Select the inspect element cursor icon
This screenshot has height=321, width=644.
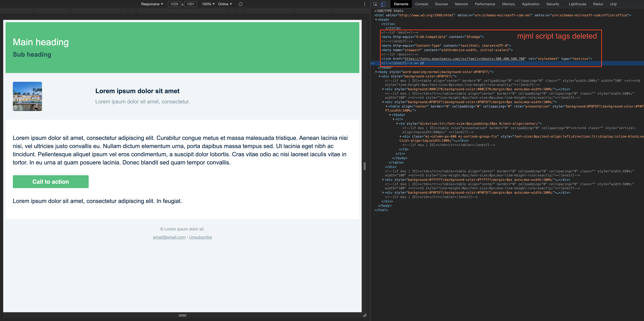click(x=375, y=4)
